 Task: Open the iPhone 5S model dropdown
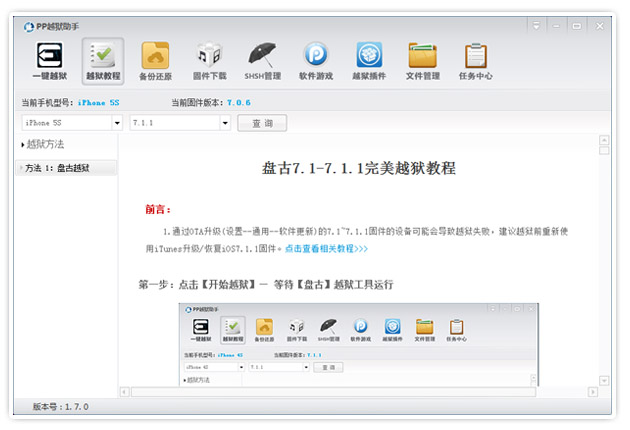[117, 123]
